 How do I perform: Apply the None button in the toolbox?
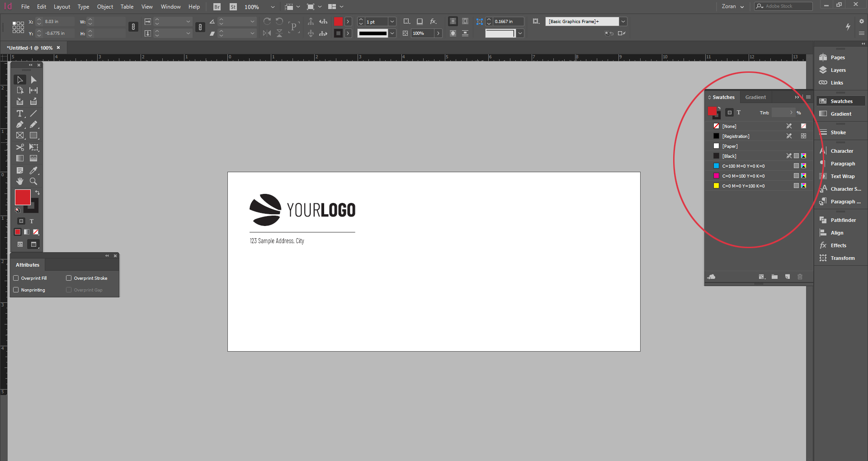click(36, 232)
